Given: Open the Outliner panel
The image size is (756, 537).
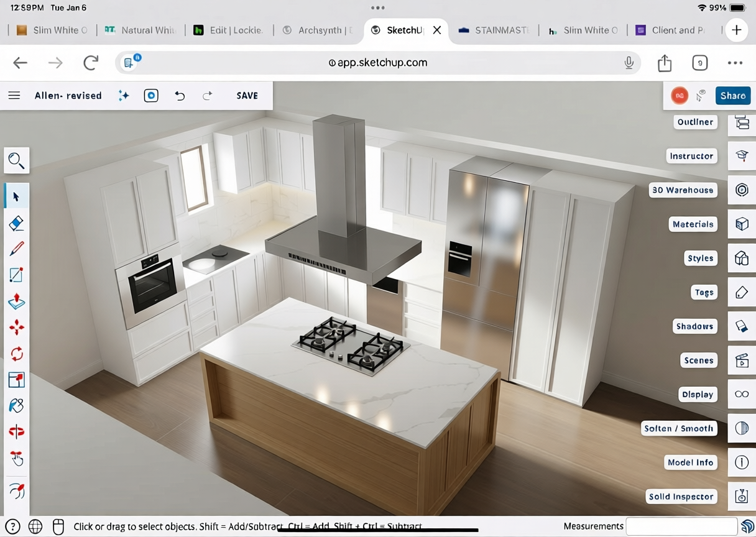Looking at the screenshot, I should [x=742, y=122].
